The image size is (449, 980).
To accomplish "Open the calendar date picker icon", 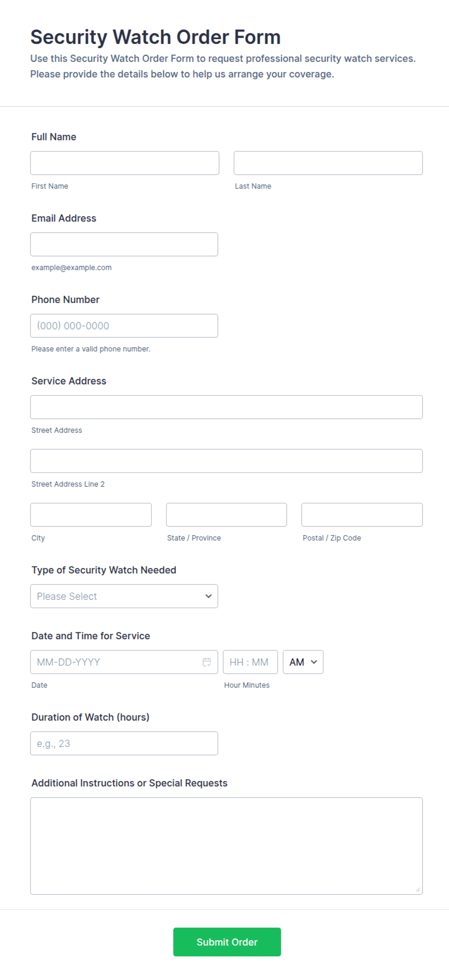I will click(207, 662).
